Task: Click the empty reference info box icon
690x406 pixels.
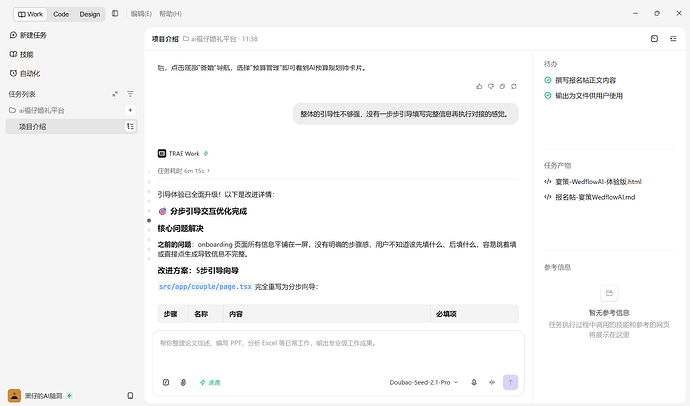Action: [x=609, y=293]
